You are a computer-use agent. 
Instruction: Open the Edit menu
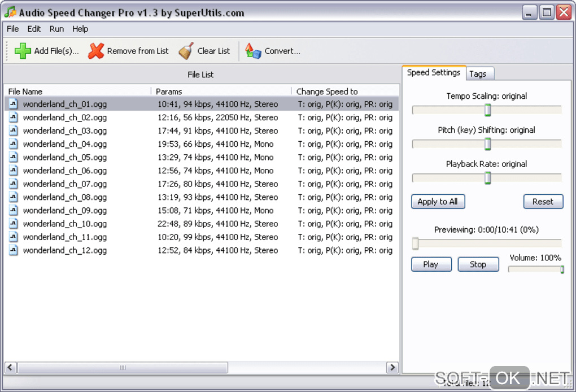[34, 29]
